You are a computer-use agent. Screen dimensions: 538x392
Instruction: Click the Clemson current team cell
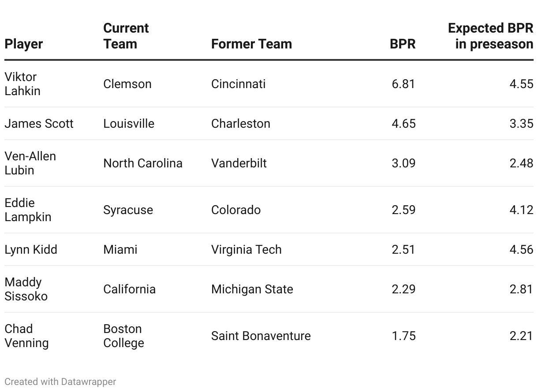pos(127,84)
